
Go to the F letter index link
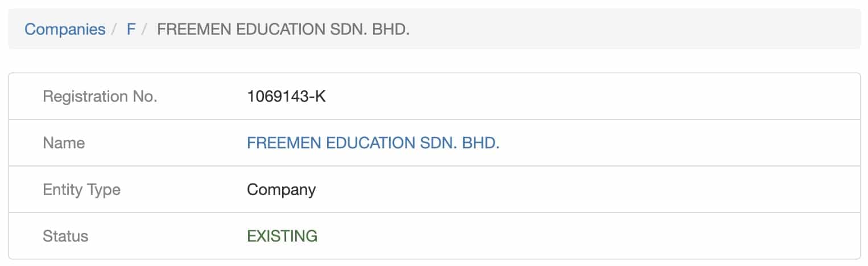[x=131, y=29]
